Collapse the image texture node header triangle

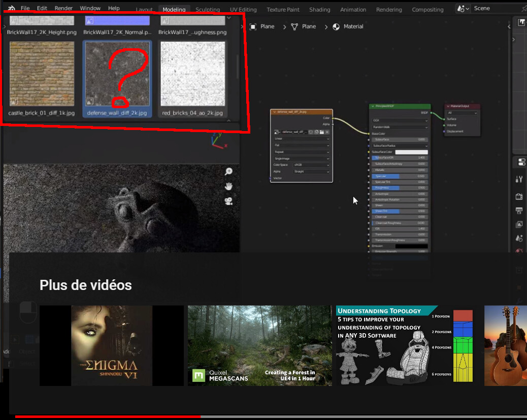point(275,112)
